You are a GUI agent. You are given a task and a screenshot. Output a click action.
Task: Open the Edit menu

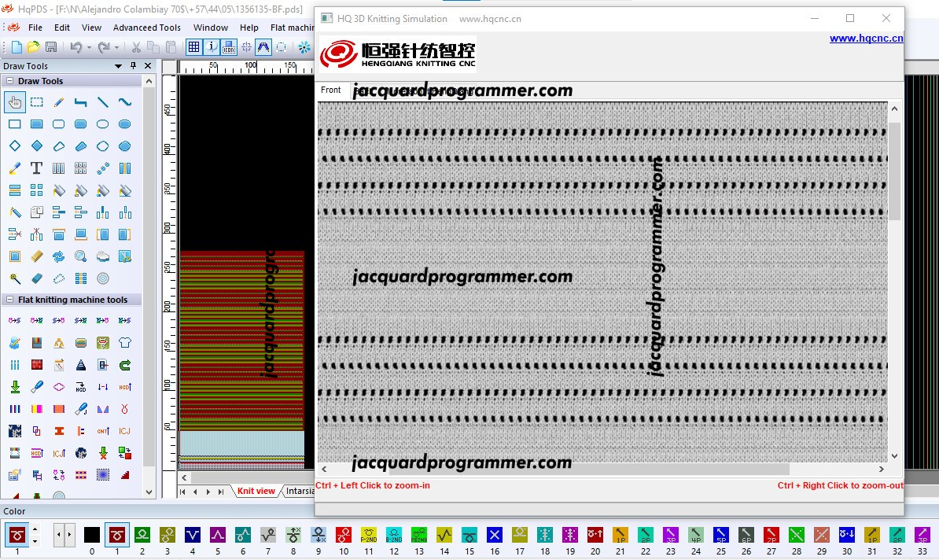[61, 28]
